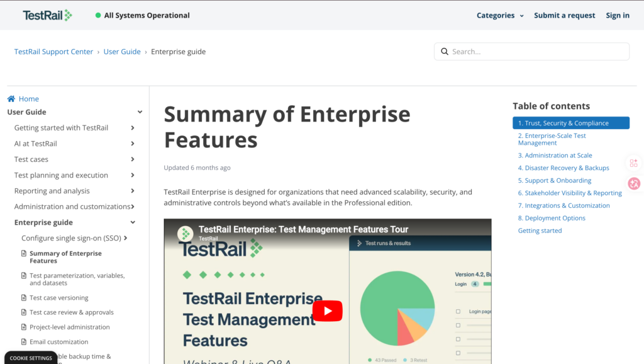Click document icon beside Email customization
This screenshot has height=364, width=644.
(24, 342)
